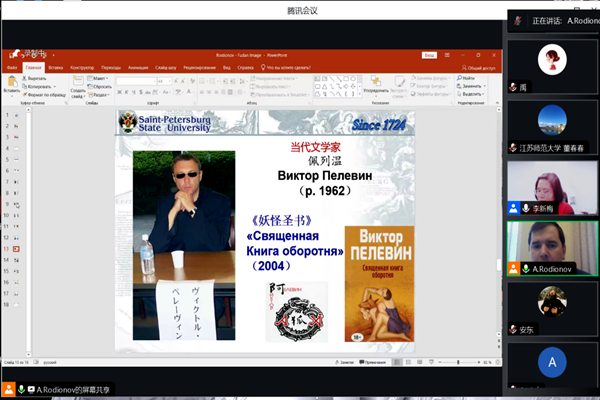Toggle italic (К) formatting
This screenshot has height=400, width=600.
pyautogui.click(x=127, y=92)
